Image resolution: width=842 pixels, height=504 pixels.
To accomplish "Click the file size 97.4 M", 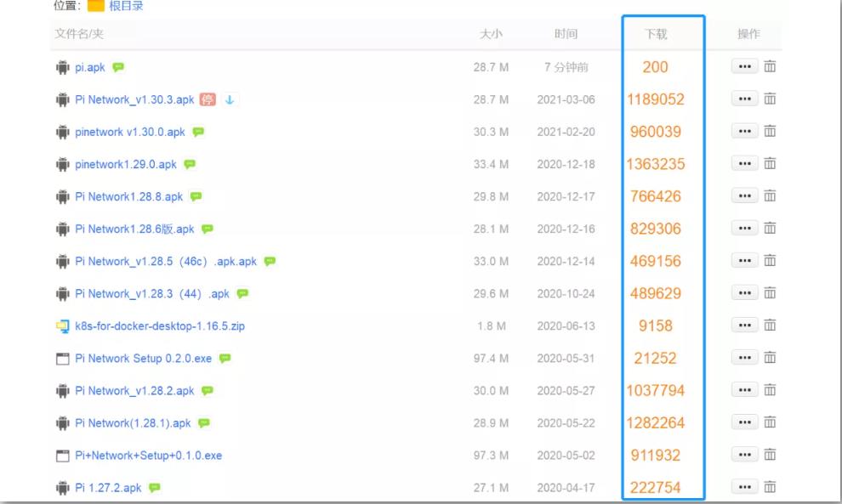I will click(x=491, y=358).
